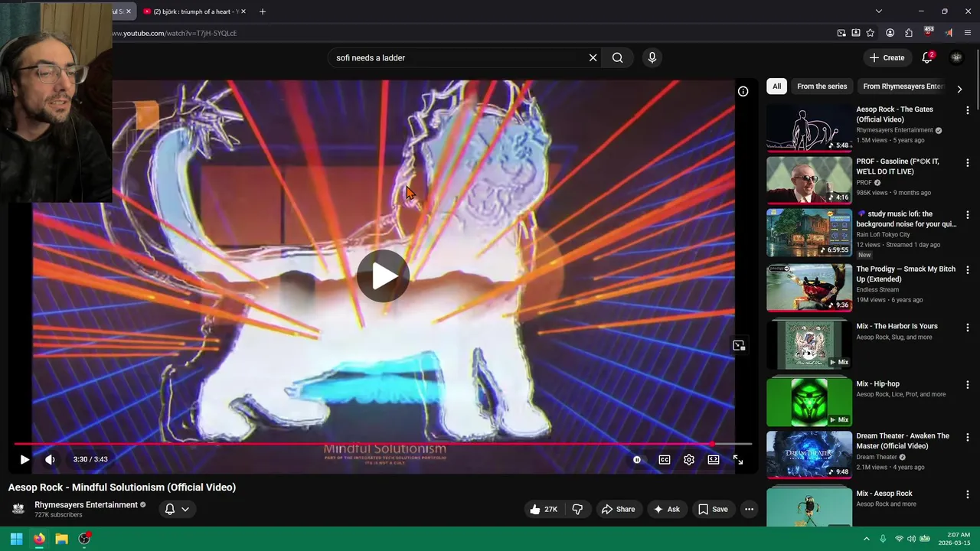Viewport: 980px width, 551px height.
Task: Open the YouTube account avatar menu
Action: [956, 57]
